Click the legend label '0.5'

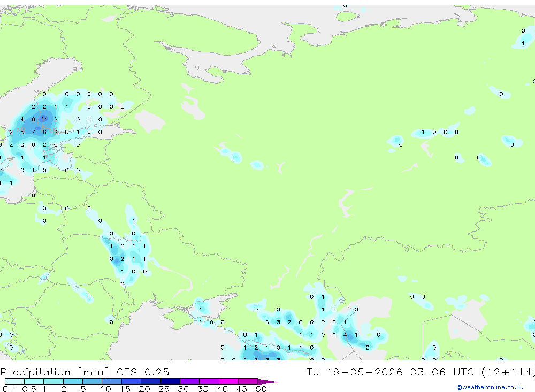29,389
